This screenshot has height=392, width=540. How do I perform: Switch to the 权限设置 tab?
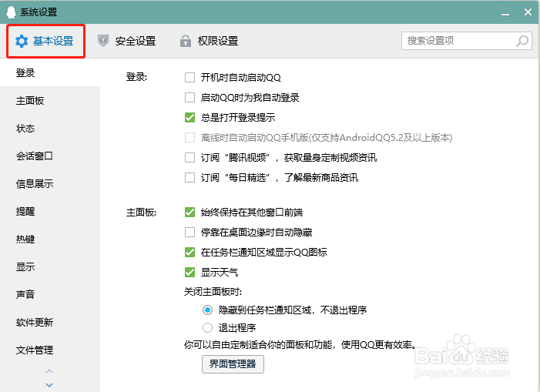pyautogui.click(x=209, y=42)
